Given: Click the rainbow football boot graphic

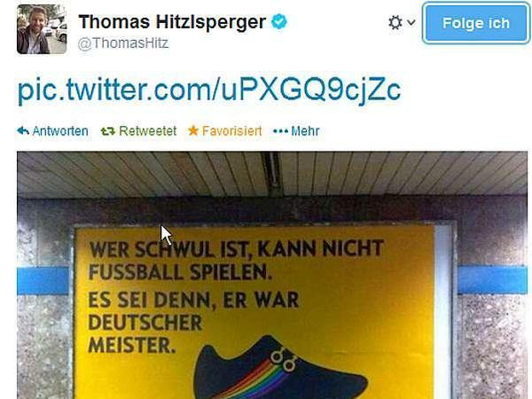Looking at the screenshot, I should (x=280, y=368).
